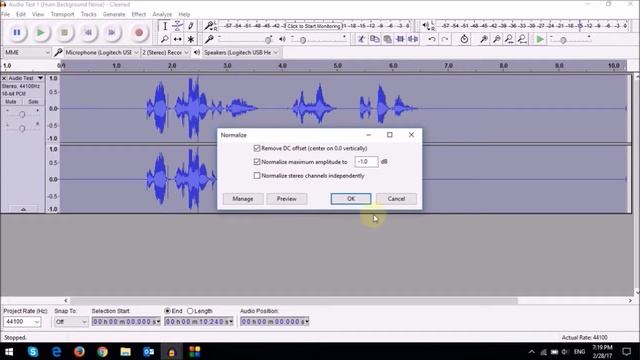
Task: Click the playback volume slider knob
Action: pyautogui.click(x=303, y=40)
